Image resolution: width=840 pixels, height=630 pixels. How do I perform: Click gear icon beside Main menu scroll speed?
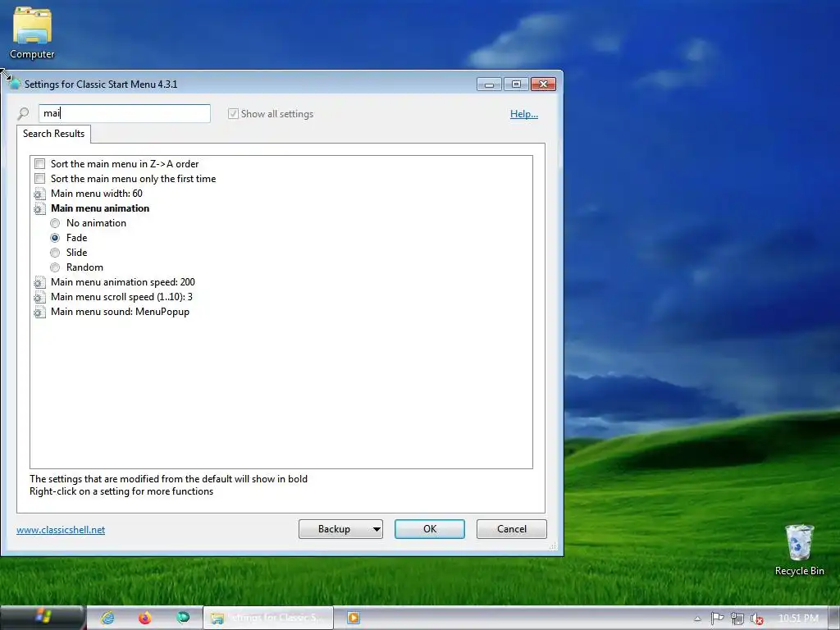coord(39,297)
